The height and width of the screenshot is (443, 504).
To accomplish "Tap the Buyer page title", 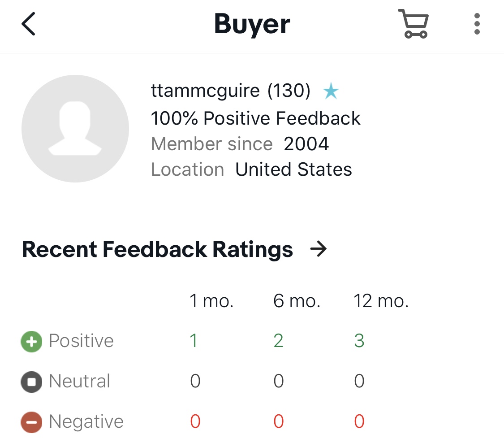I will tap(252, 24).
